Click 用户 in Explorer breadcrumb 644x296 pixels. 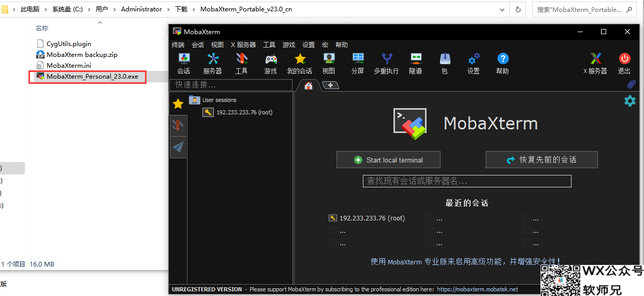tap(102, 9)
